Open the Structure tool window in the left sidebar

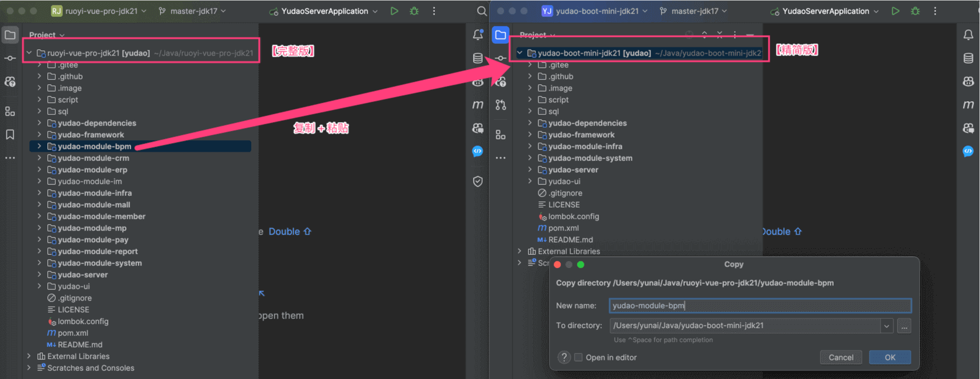click(10, 111)
